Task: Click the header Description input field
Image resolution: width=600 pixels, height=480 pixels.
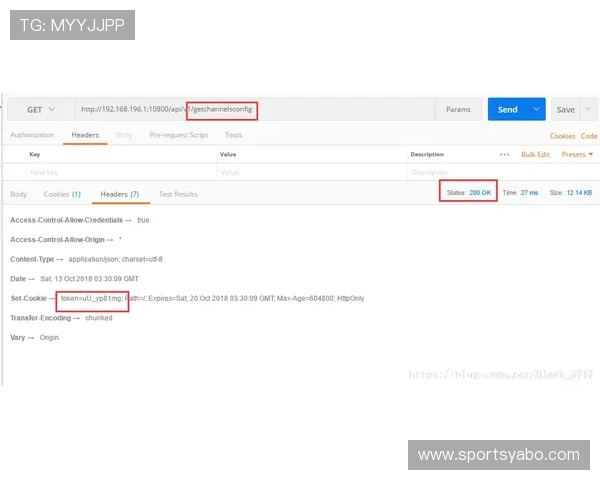Action: 503,173
